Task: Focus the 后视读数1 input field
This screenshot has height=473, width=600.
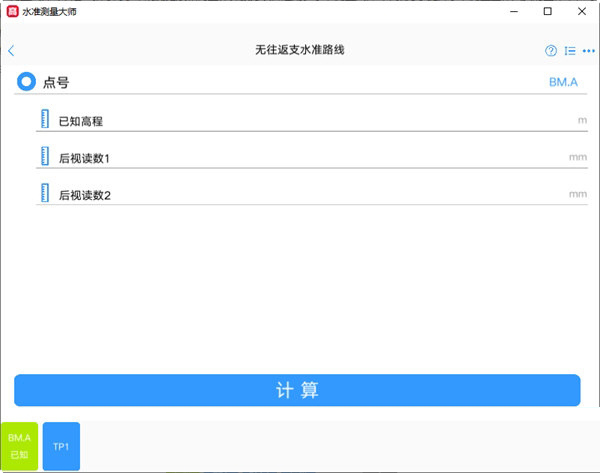Action: [312, 157]
